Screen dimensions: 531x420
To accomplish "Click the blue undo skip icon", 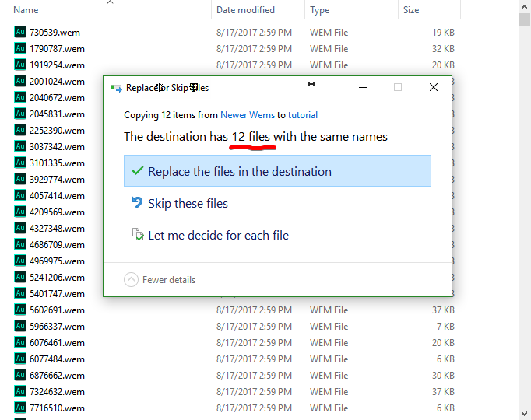I will (x=138, y=204).
